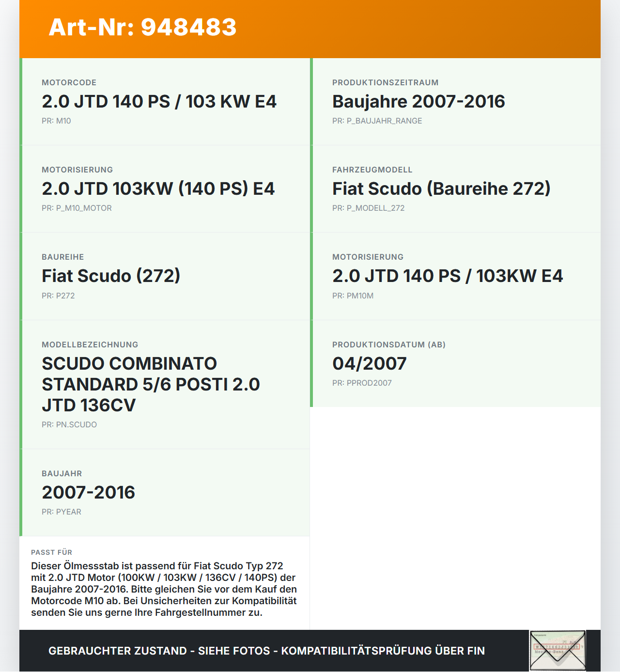Click the 'Dieser Ölmessstab ist passend' description paragraph
The height and width of the screenshot is (672, 620).
click(x=164, y=590)
